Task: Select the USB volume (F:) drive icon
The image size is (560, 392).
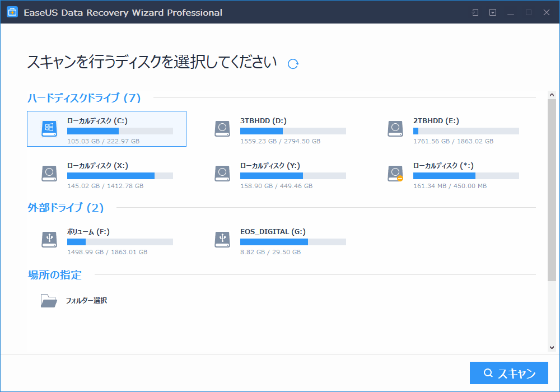Action: tap(49, 240)
